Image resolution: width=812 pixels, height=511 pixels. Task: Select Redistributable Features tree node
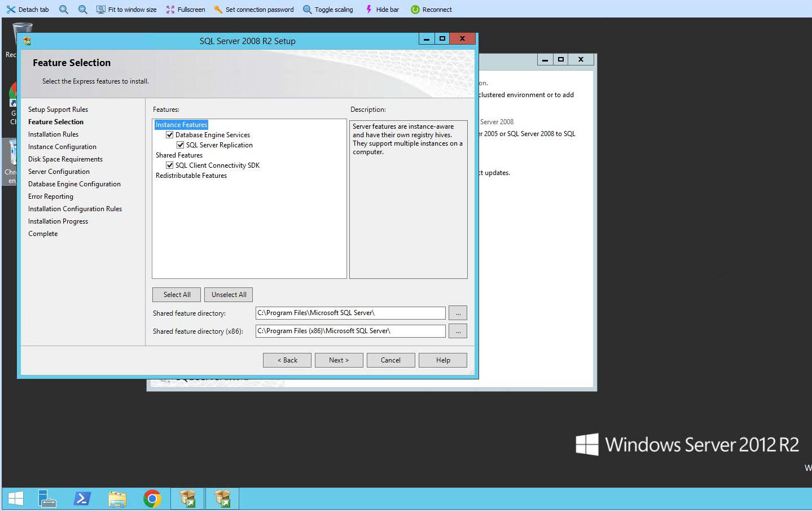(191, 176)
